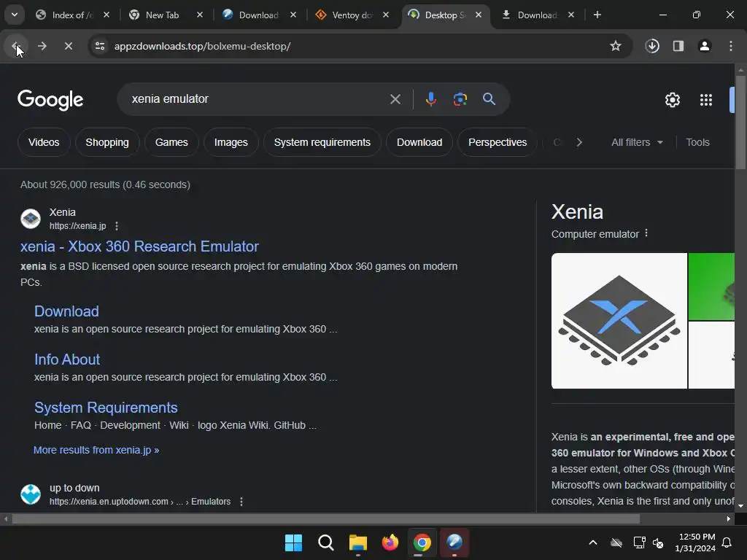Open more options for xenia.jp result
747x560 pixels.
(x=117, y=226)
